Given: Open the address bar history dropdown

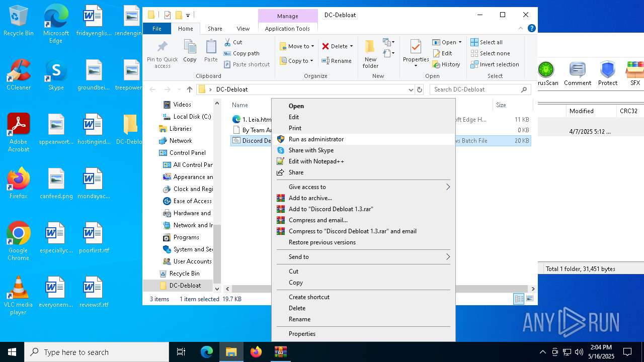Looking at the screenshot, I should 411,89.
